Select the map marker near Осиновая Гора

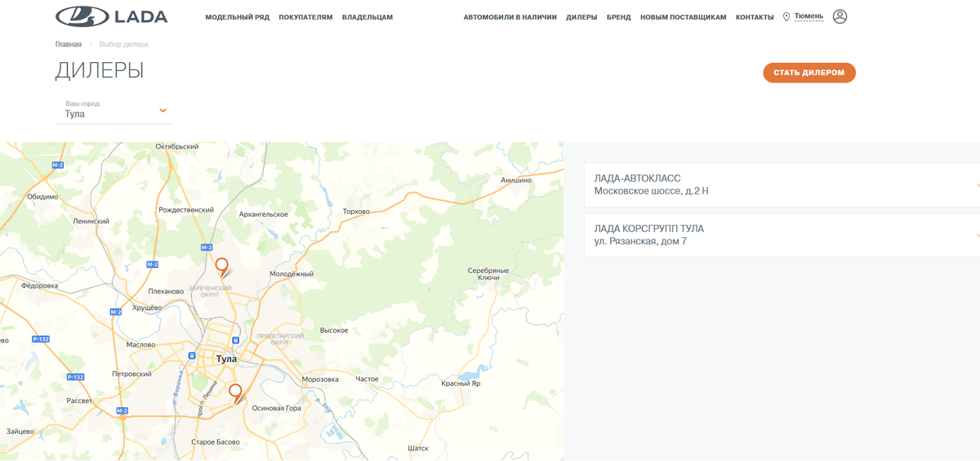pos(235,393)
